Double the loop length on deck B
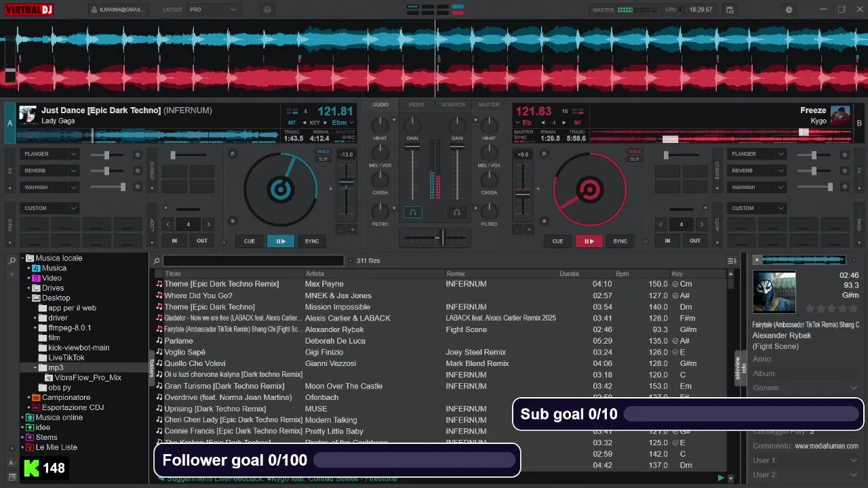This screenshot has width=868, height=488. pos(702,224)
